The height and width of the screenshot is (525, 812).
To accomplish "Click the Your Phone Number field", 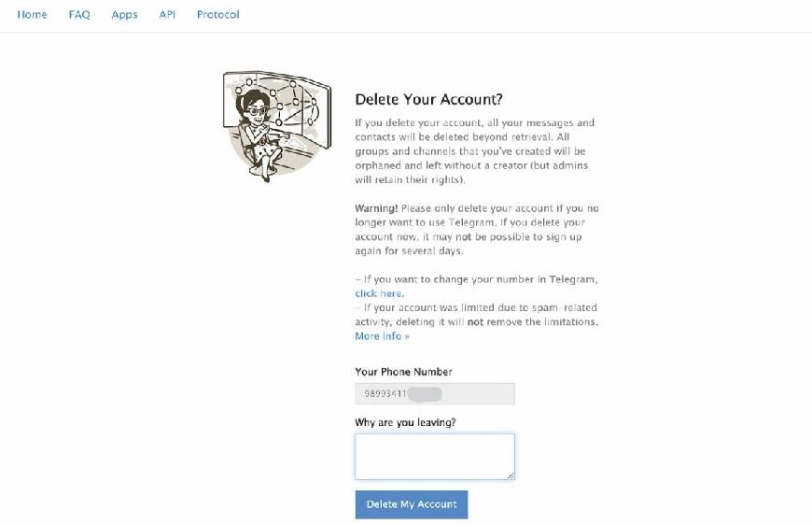I will pyautogui.click(x=434, y=394).
